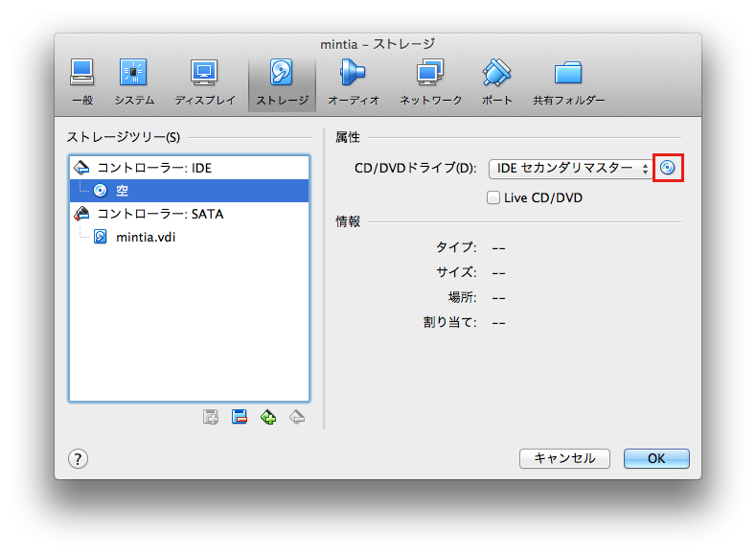The height and width of the screenshot is (555, 756).
Task: Open the ディスプレイ settings pane
Action: pos(204,81)
